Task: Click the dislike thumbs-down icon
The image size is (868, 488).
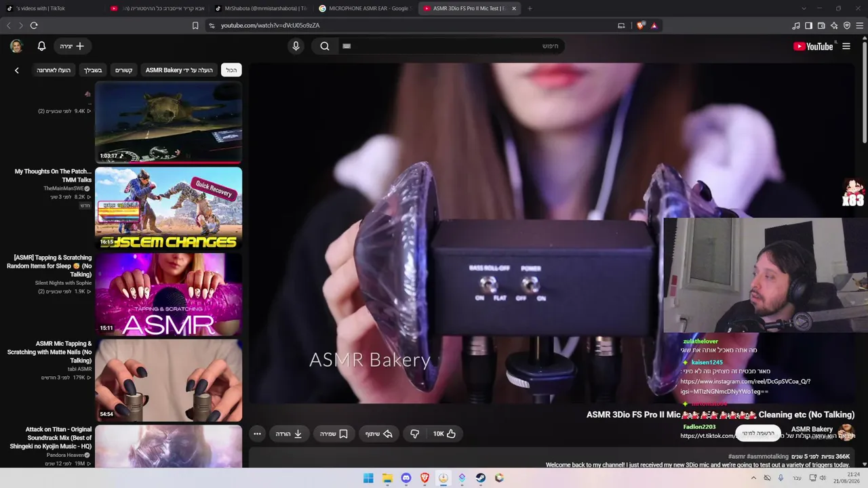Action: click(x=414, y=434)
